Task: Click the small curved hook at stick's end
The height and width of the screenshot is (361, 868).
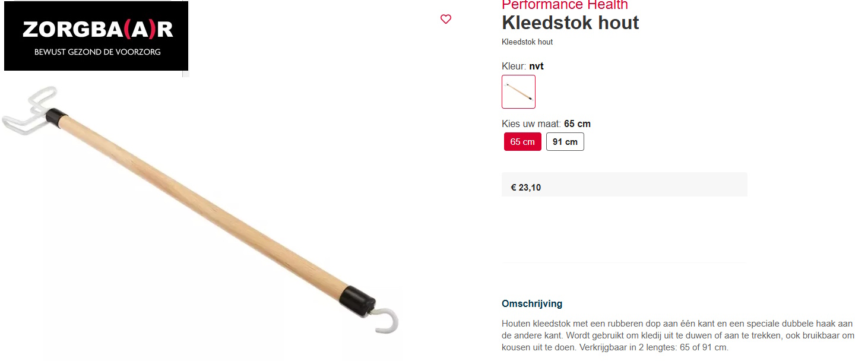Action: tap(384, 319)
